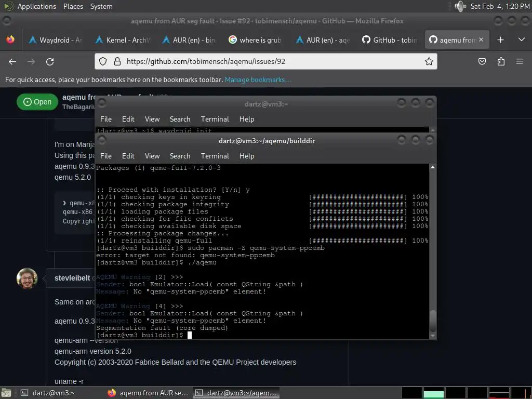532x399 pixels.
Task: Click the builddir terminal title bar
Action: tap(267, 141)
